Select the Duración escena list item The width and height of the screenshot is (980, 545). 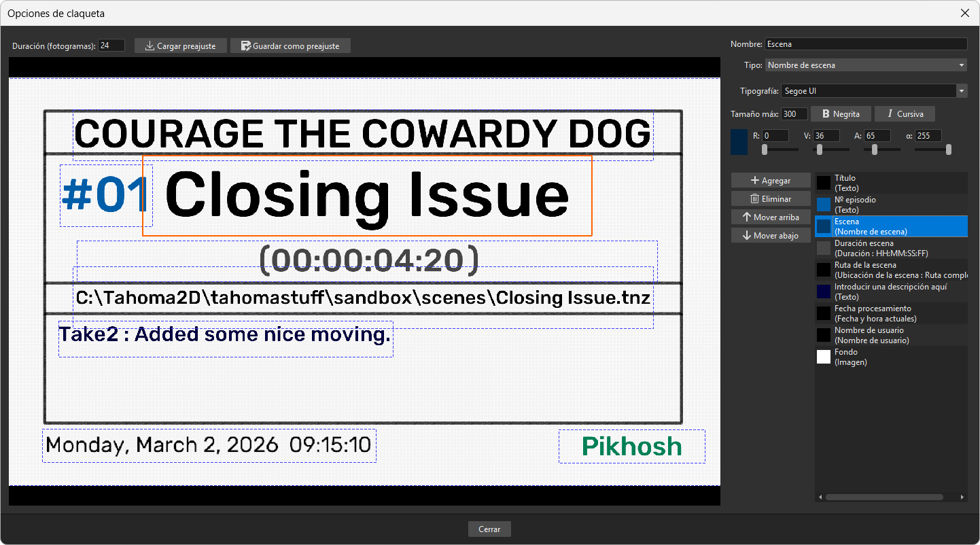point(891,248)
